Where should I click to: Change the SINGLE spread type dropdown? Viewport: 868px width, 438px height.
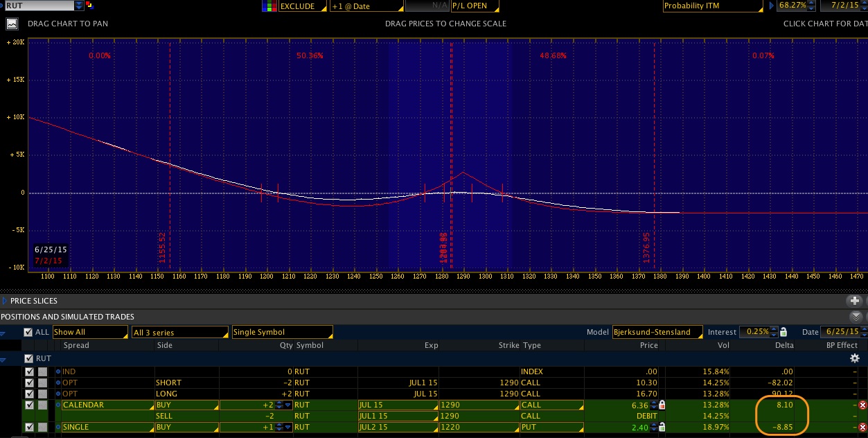coord(107,427)
